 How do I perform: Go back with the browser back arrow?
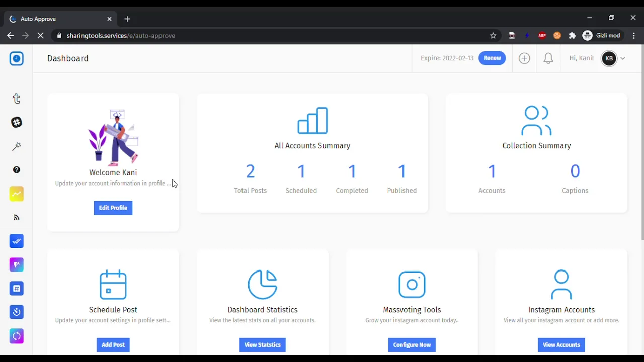tap(10, 36)
